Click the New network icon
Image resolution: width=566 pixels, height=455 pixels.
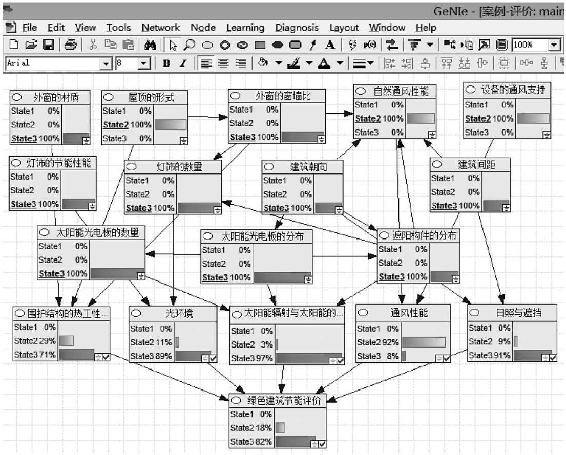pos(13,45)
